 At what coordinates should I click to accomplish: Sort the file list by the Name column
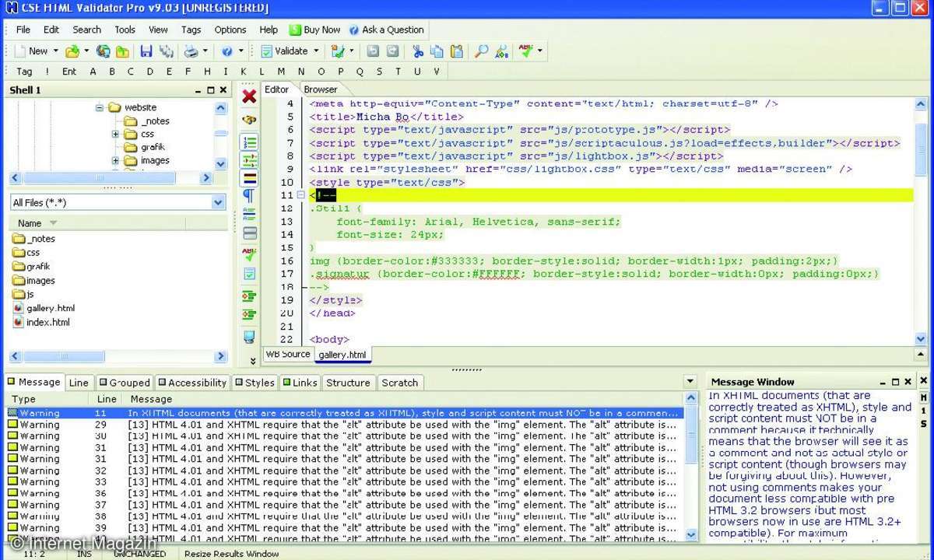pos(30,223)
